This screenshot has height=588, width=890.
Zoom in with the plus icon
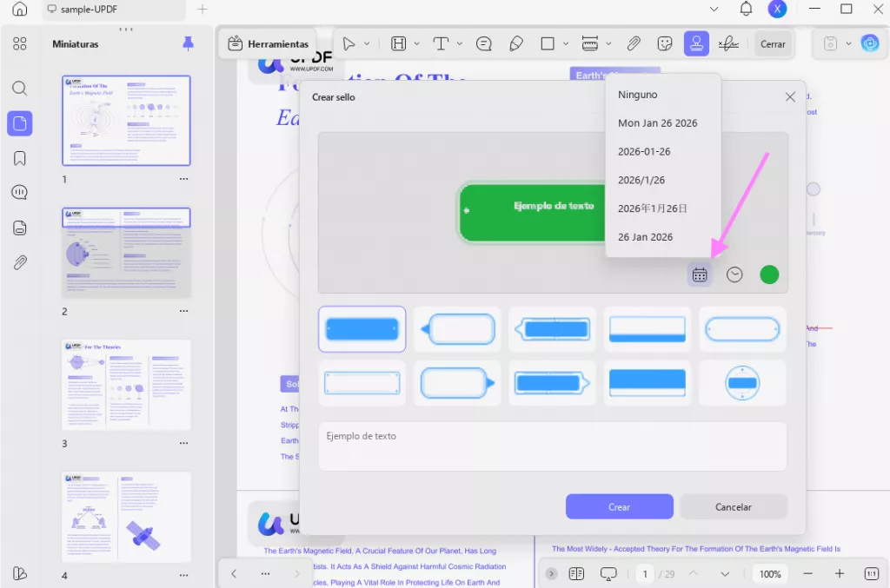(x=840, y=574)
